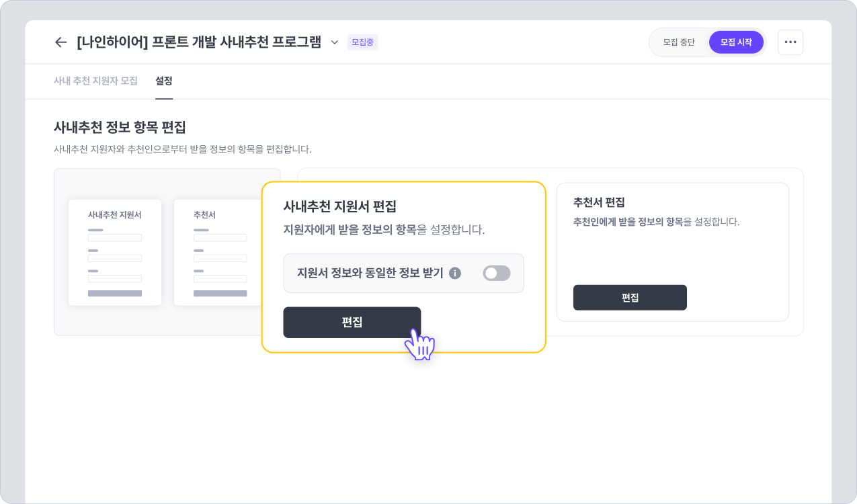The image size is (857, 504).
Task: Open the more options ellipsis menu
Action: click(790, 42)
